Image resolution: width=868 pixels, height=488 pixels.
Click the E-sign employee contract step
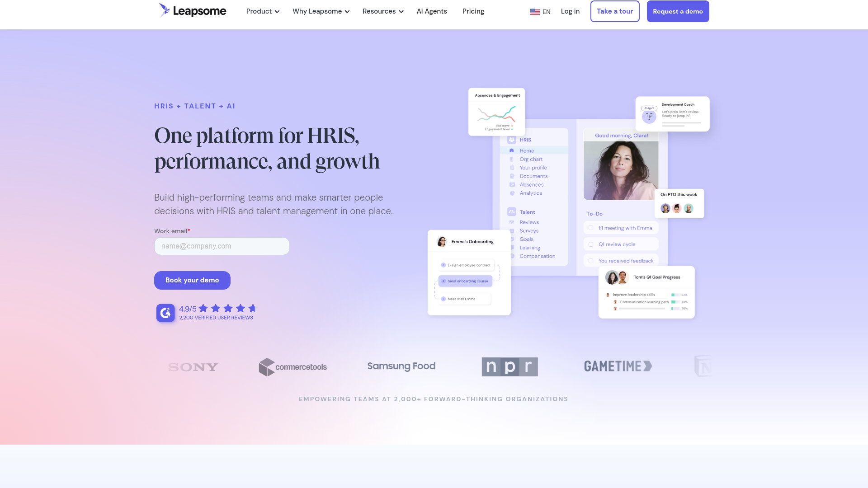point(466,265)
